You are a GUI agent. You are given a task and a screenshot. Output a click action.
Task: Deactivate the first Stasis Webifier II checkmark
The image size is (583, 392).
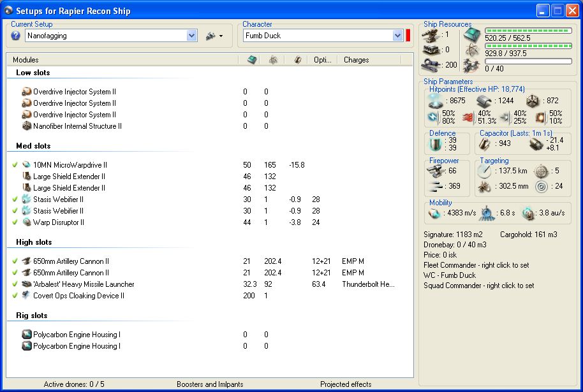15,200
